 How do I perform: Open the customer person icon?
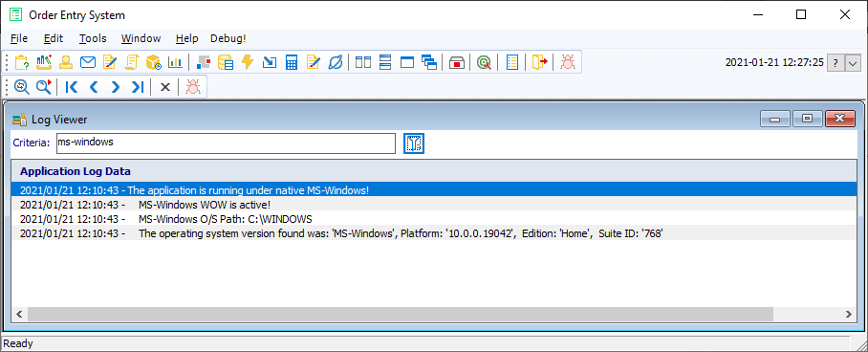tap(66, 62)
